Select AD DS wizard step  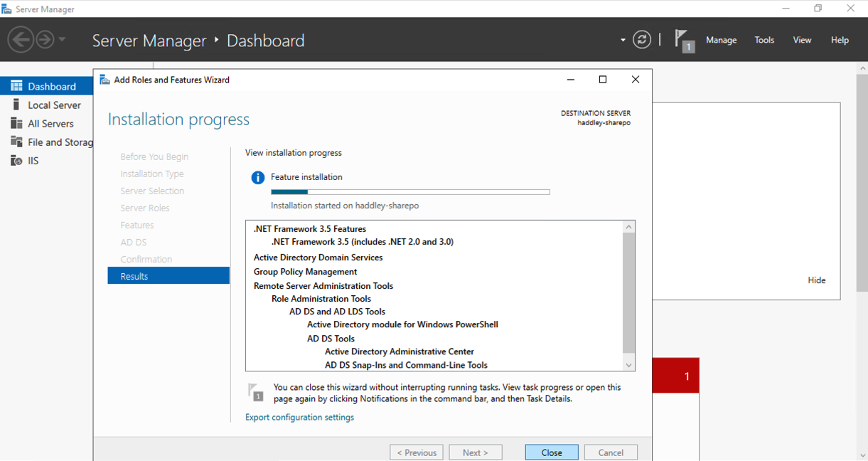click(134, 242)
